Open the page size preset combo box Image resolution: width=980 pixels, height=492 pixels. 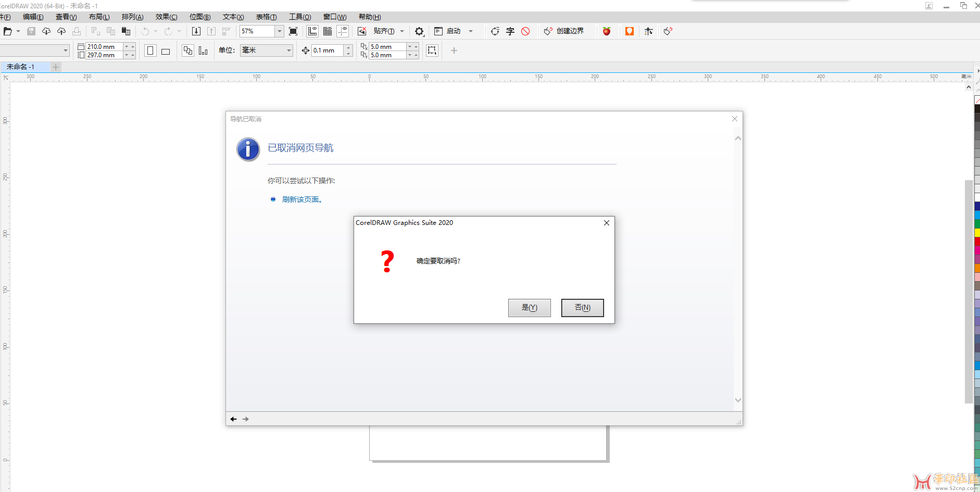tap(34, 51)
